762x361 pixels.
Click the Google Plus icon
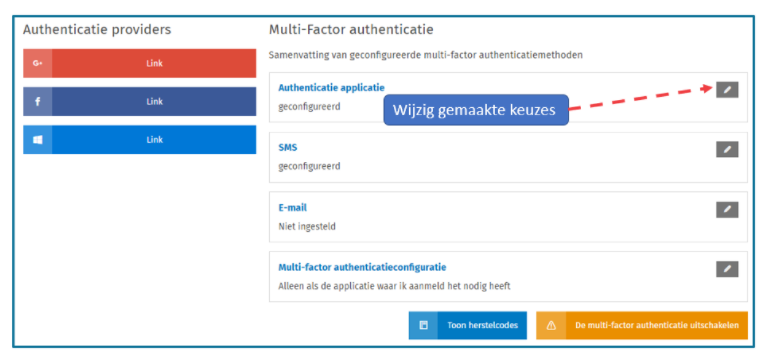[37, 63]
